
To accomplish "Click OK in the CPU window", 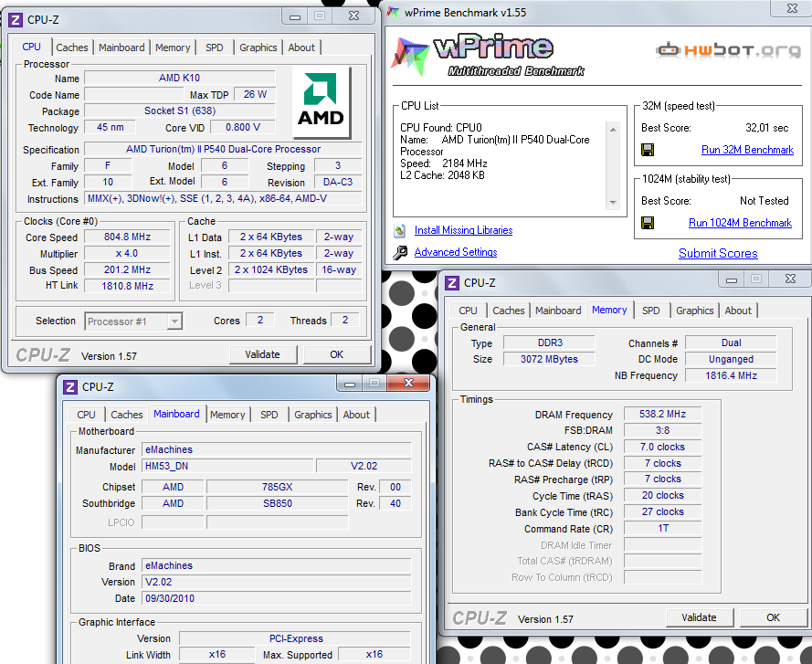I will pos(337,354).
